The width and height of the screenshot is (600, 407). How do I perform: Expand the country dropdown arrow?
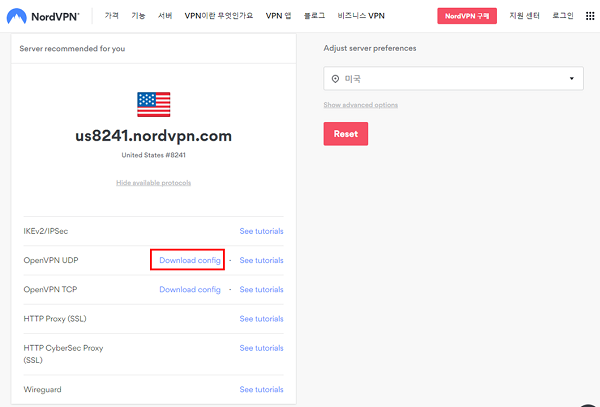tap(572, 78)
